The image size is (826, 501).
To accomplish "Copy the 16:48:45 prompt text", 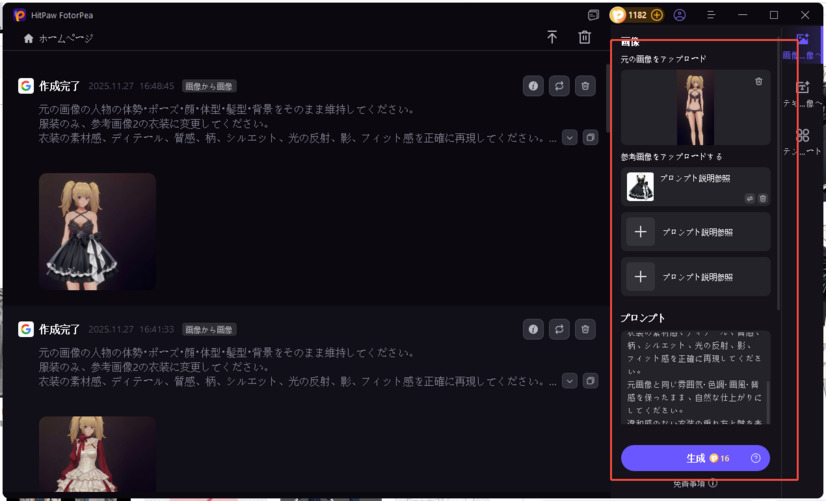I will [591, 137].
